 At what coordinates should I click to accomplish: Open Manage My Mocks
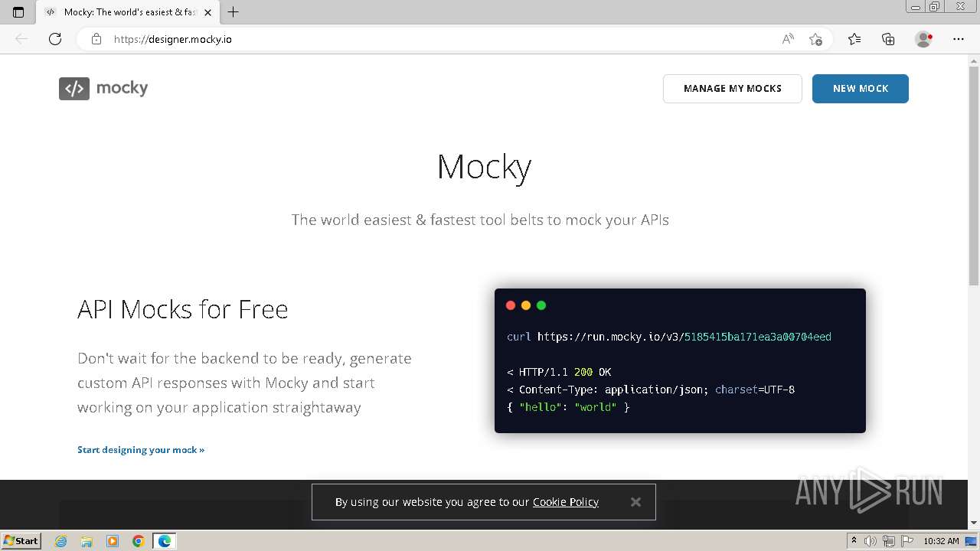point(733,89)
